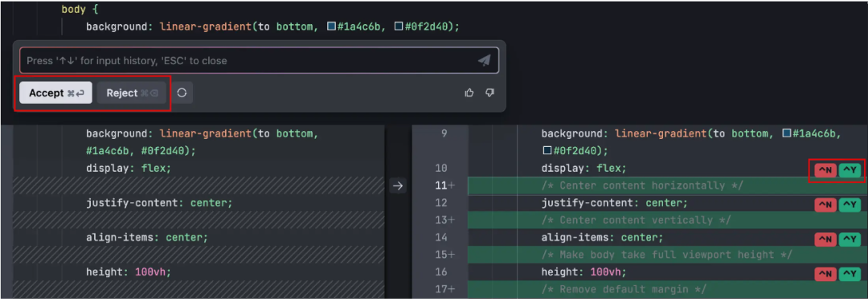This screenshot has height=302, width=868.
Task: Click 'display: flex;' on line 10
Action: pyautogui.click(x=584, y=168)
